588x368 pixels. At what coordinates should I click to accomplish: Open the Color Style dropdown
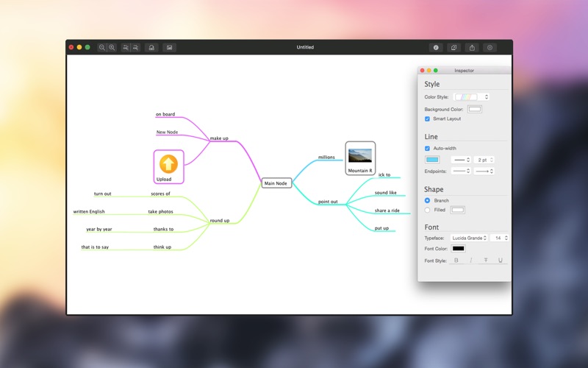coord(471,97)
